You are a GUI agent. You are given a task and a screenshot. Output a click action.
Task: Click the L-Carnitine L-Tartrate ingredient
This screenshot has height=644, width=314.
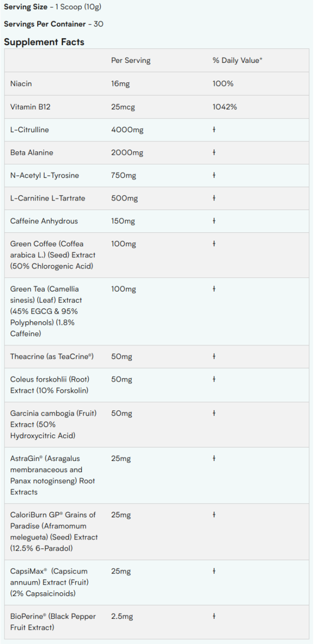point(48,198)
